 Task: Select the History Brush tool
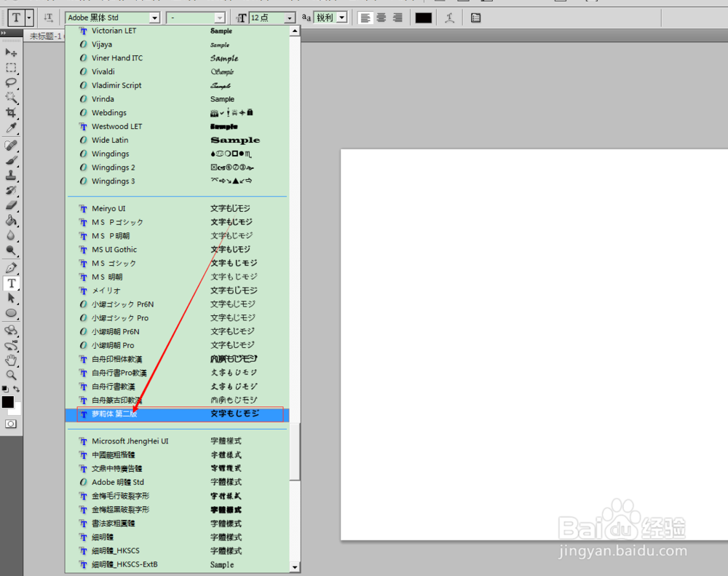11,190
